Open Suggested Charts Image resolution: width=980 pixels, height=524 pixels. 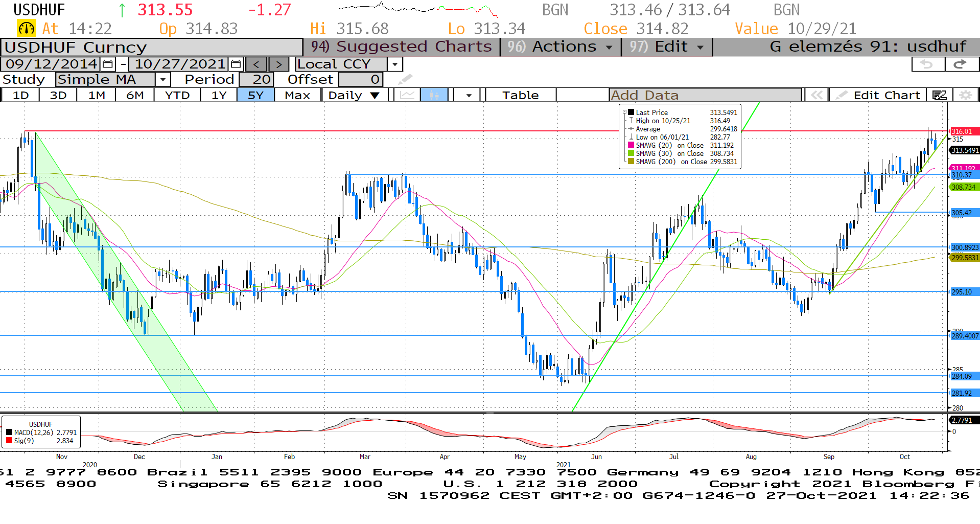tap(402, 47)
